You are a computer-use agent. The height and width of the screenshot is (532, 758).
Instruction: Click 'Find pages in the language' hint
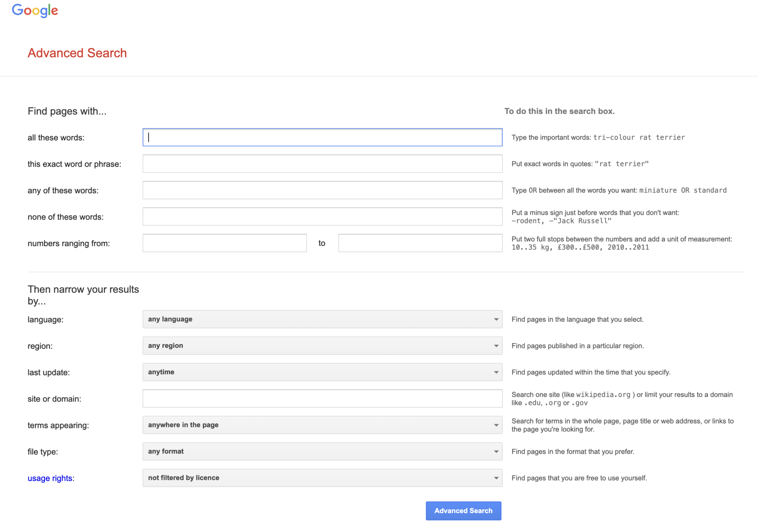(577, 319)
